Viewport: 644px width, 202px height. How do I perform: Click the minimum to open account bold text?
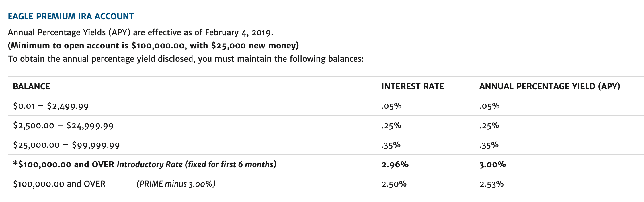coord(153,46)
